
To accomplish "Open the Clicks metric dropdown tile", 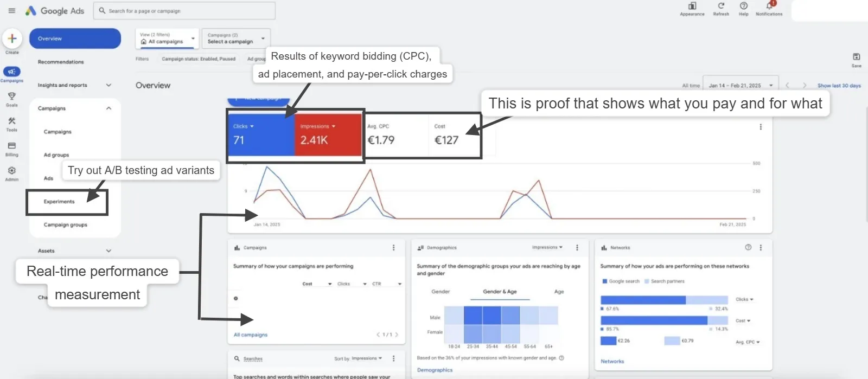I will [261, 134].
